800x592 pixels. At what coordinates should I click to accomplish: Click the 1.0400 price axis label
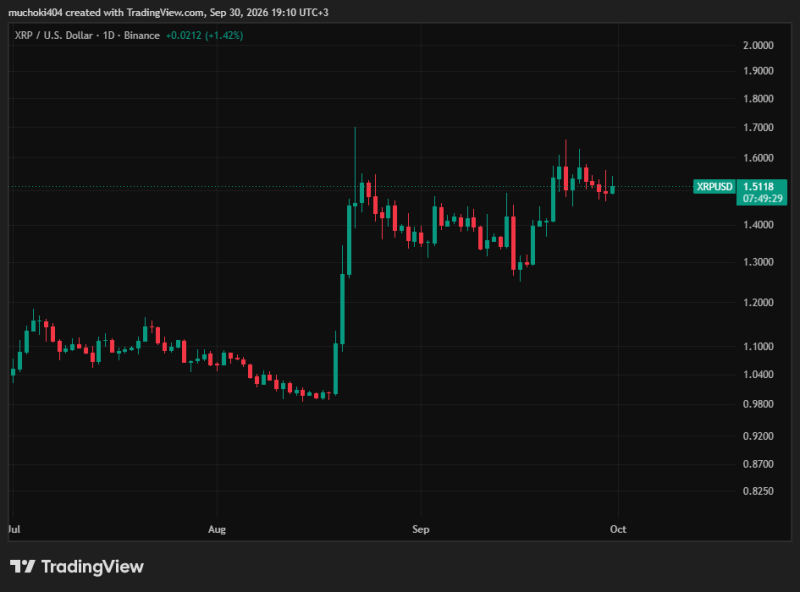pyautogui.click(x=758, y=375)
